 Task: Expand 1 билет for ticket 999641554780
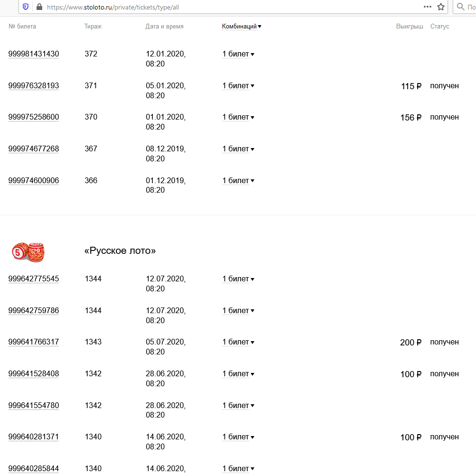[x=238, y=405]
